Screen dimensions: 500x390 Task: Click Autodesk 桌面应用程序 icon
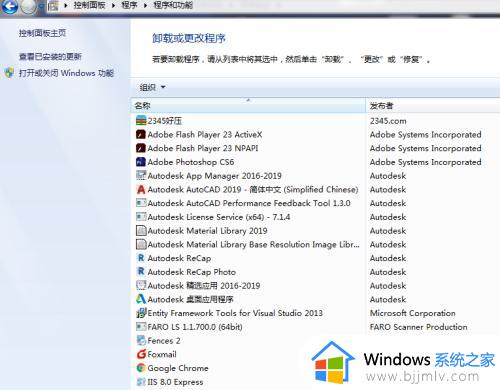[x=141, y=299]
